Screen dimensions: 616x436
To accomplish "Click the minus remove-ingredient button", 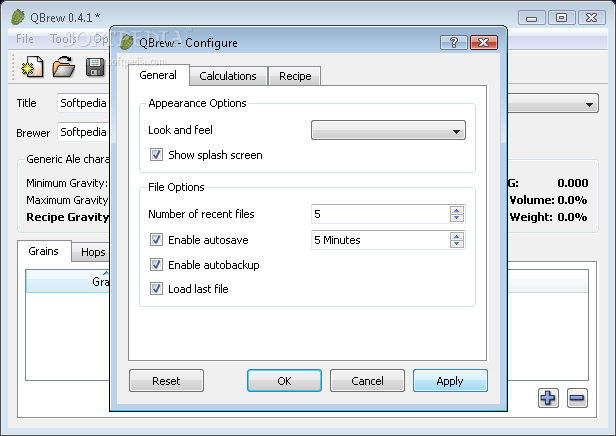I will [577, 398].
